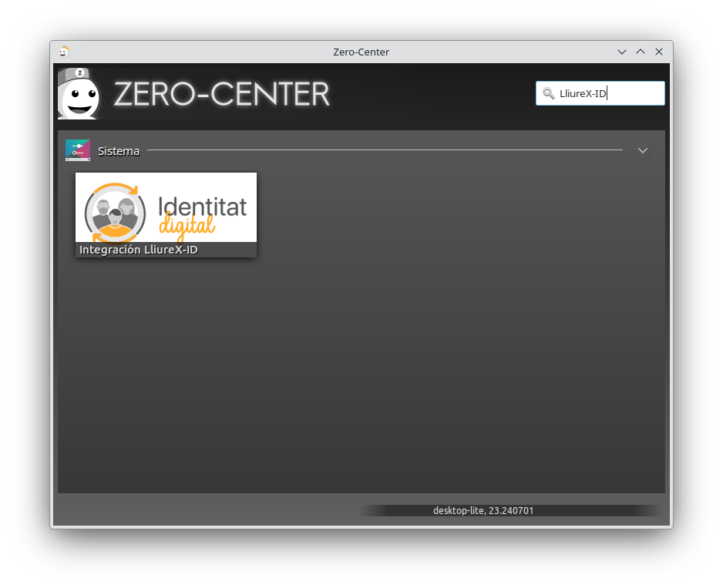Click the desktop-lite version text in status bar

point(483,510)
